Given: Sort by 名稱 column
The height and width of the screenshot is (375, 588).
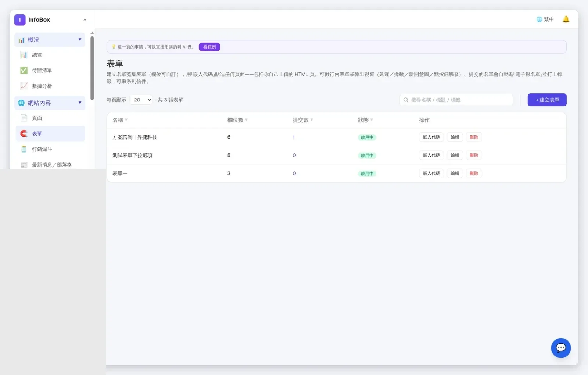Looking at the screenshot, I should pyautogui.click(x=120, y=120).
